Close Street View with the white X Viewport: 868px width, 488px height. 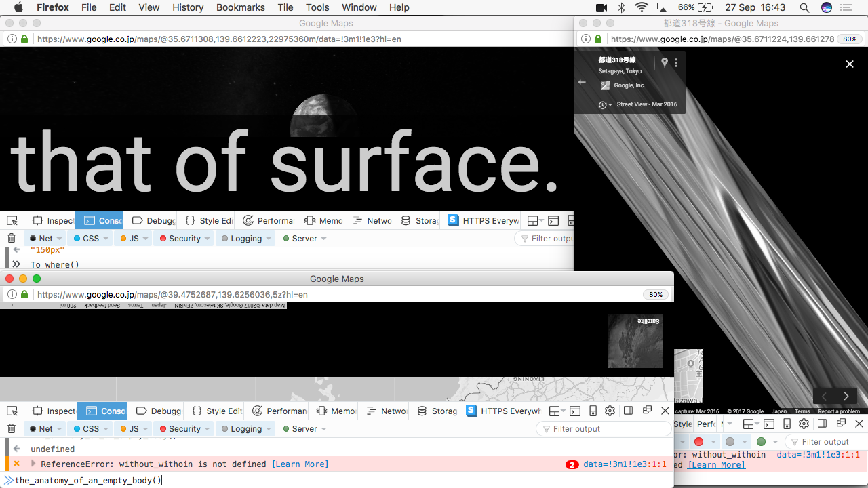coord(850,64)
